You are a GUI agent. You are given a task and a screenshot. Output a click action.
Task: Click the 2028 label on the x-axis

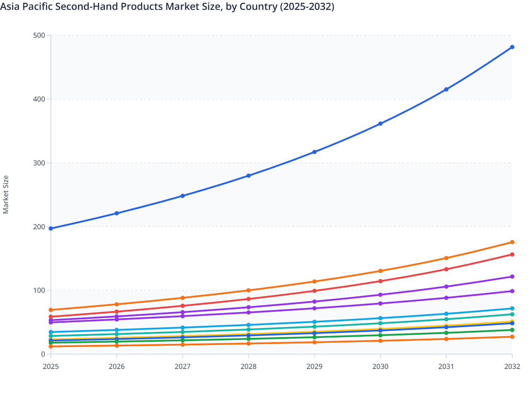tap(248, 367)
